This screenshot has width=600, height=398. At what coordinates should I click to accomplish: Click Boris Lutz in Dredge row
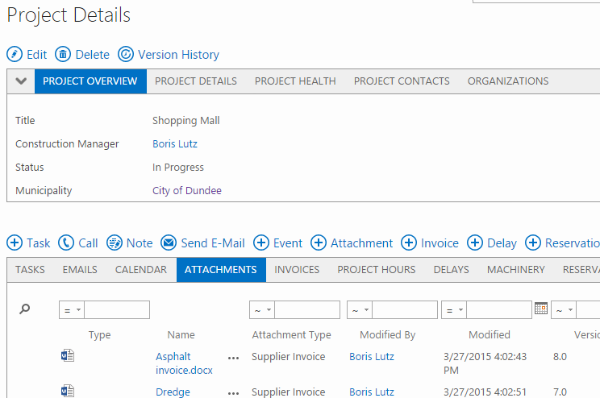tap(372, 392)
